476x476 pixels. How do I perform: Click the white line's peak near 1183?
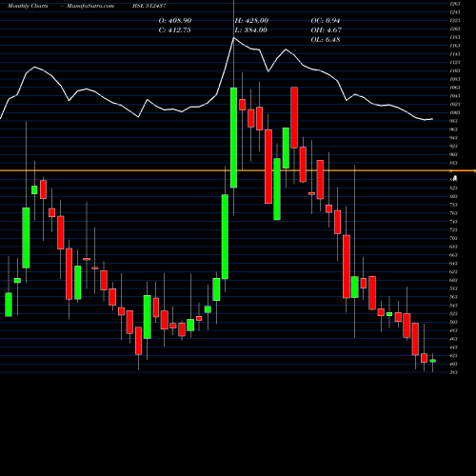(234, 38)
